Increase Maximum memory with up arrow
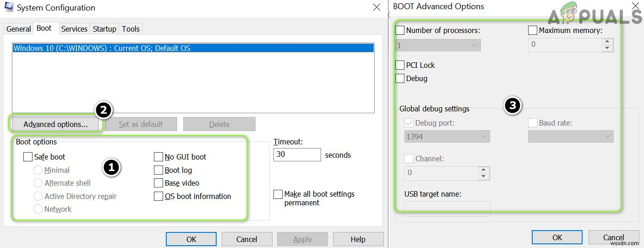Screen dimensions: 644x248 click(607, 42)
